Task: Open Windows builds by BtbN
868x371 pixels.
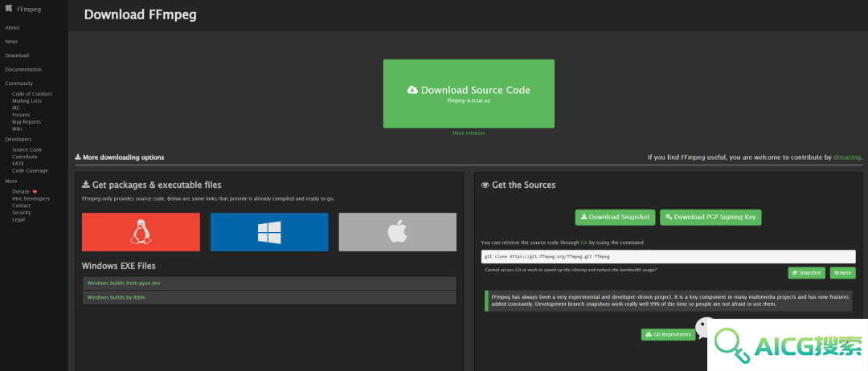Action: point(269,297)
